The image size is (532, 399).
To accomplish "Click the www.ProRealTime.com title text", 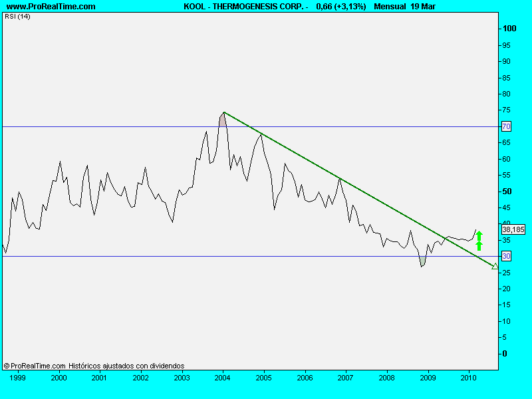I will (x=51, y=7).
